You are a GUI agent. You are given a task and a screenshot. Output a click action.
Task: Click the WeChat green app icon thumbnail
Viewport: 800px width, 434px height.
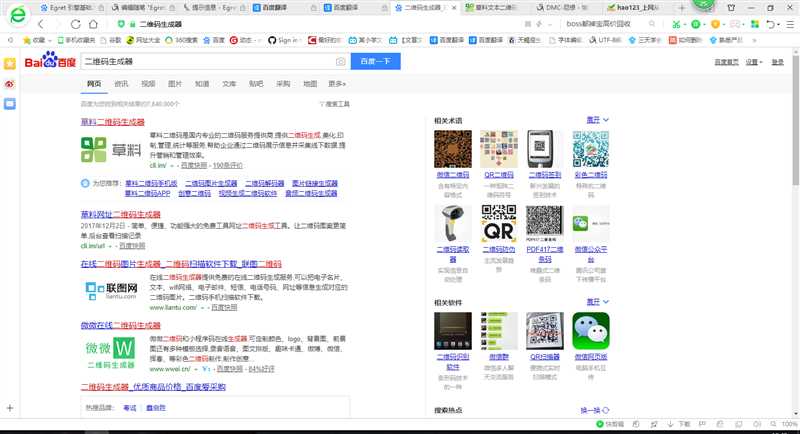[x=591, y=331]
